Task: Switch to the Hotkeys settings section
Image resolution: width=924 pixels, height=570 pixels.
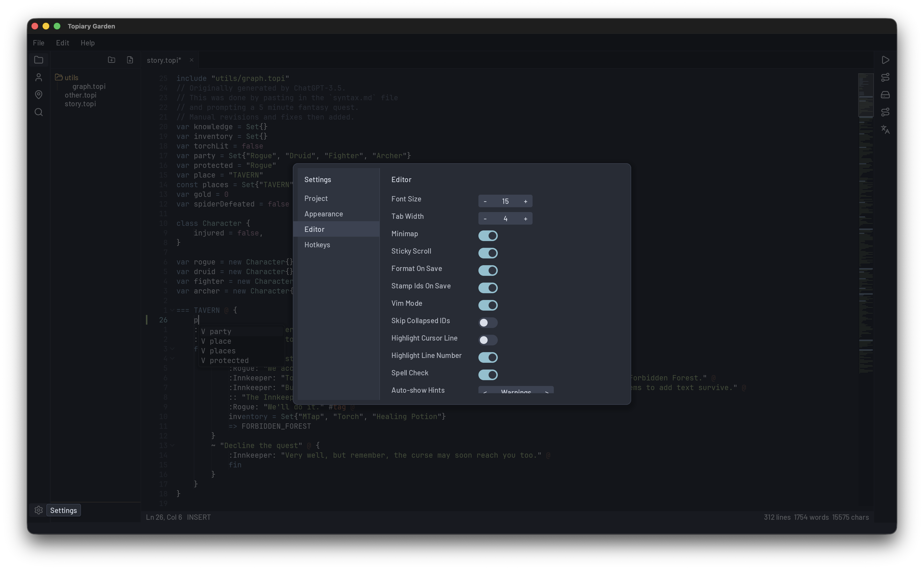Action: (x=318, y=245)
